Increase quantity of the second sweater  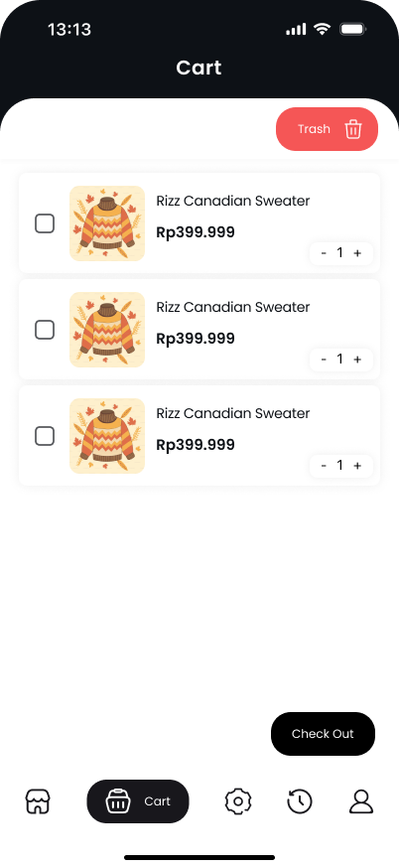tap(357, 360)
